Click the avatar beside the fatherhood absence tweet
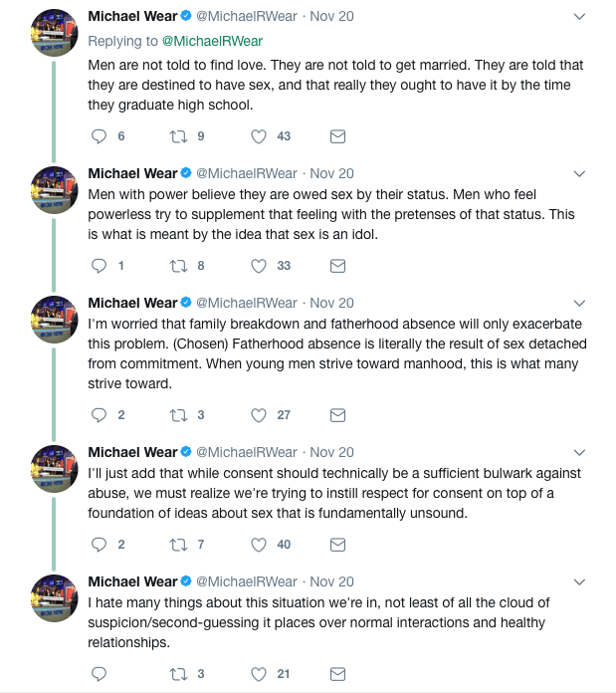Screen dimensions: 616x693 [54, 319]
